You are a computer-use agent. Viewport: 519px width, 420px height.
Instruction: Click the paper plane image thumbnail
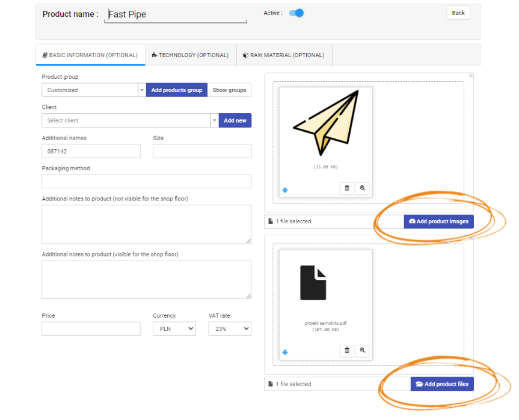pos(326,123)
